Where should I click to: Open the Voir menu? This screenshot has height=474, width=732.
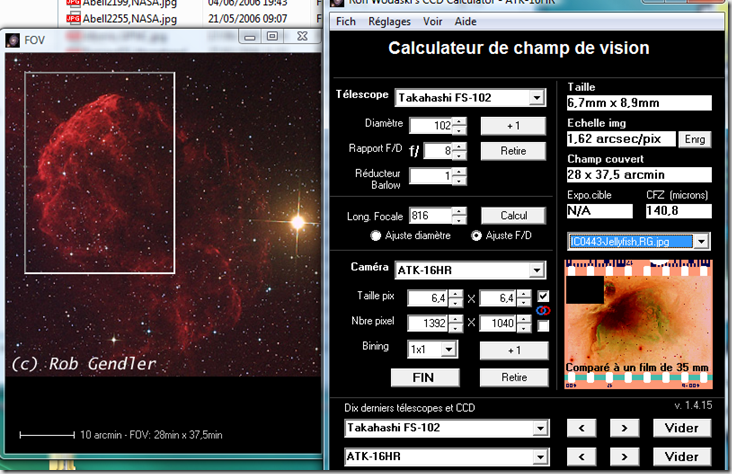[x=432, y=21]
